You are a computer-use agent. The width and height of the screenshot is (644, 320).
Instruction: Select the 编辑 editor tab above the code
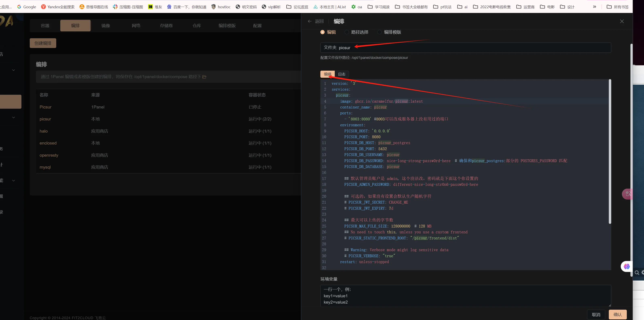point(327,74)
